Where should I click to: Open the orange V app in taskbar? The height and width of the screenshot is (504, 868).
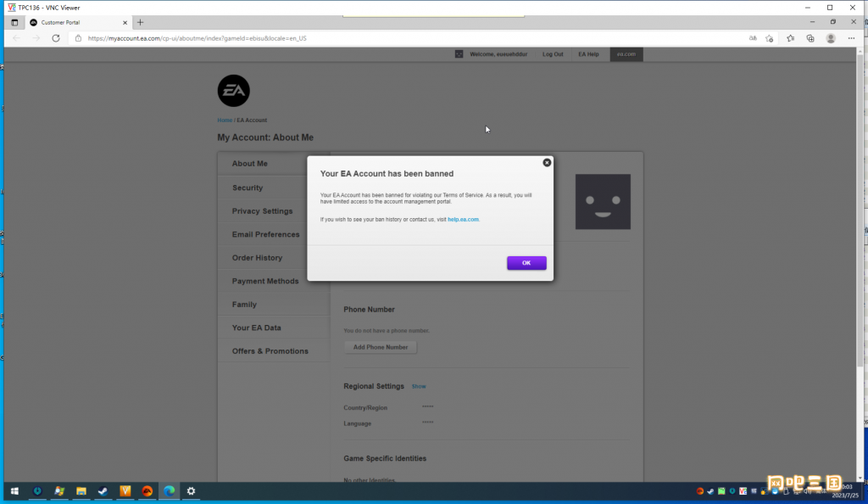(125, 491)
